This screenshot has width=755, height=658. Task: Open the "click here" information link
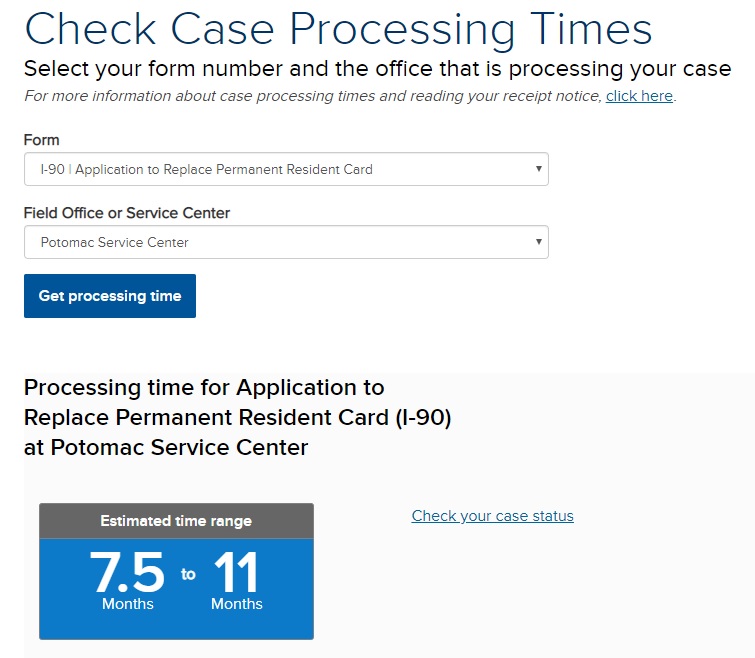(639, 96)
